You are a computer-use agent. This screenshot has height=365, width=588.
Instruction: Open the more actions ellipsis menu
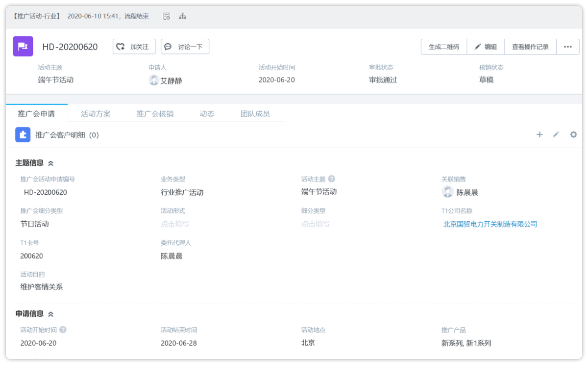click(568, 47)
